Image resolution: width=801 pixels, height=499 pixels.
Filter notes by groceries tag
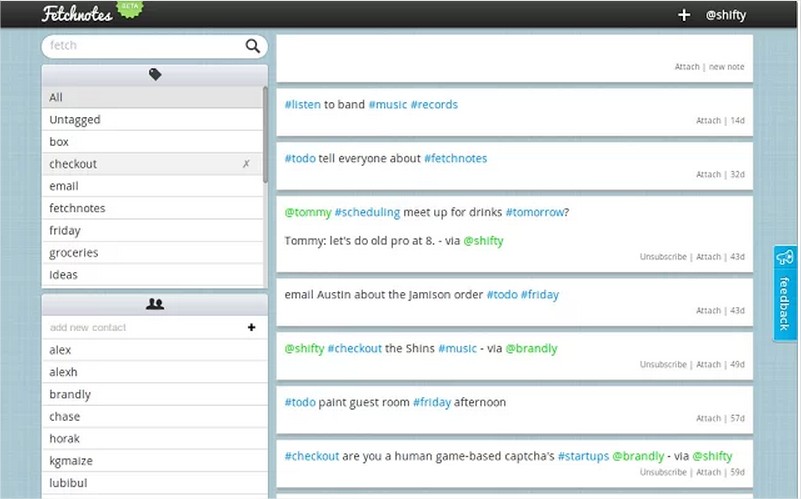152,252
